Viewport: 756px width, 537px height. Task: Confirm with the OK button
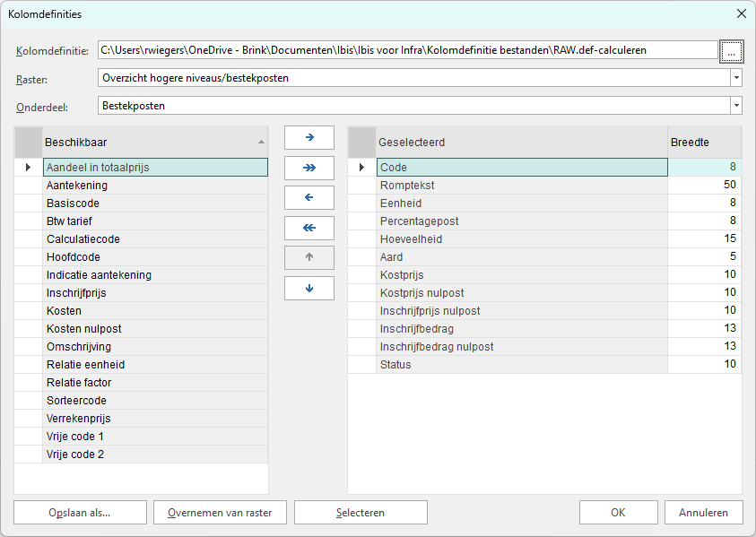tap(618, 513)
